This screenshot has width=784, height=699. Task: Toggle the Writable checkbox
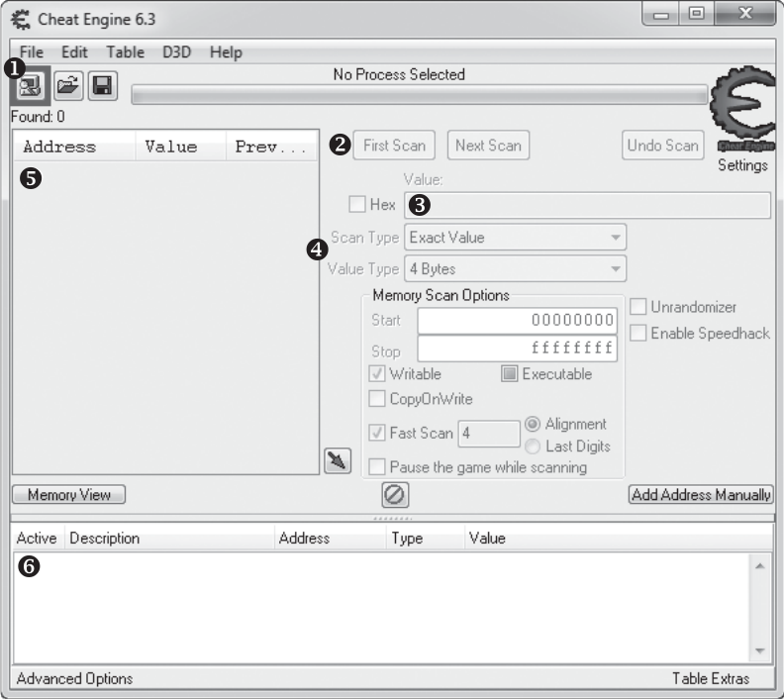(376, 373)
